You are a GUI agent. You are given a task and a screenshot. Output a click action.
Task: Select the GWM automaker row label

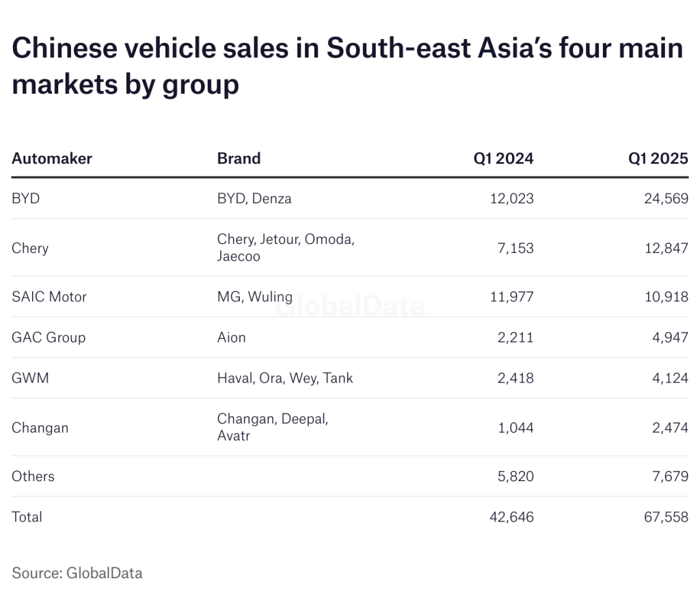tap(30, 377)
